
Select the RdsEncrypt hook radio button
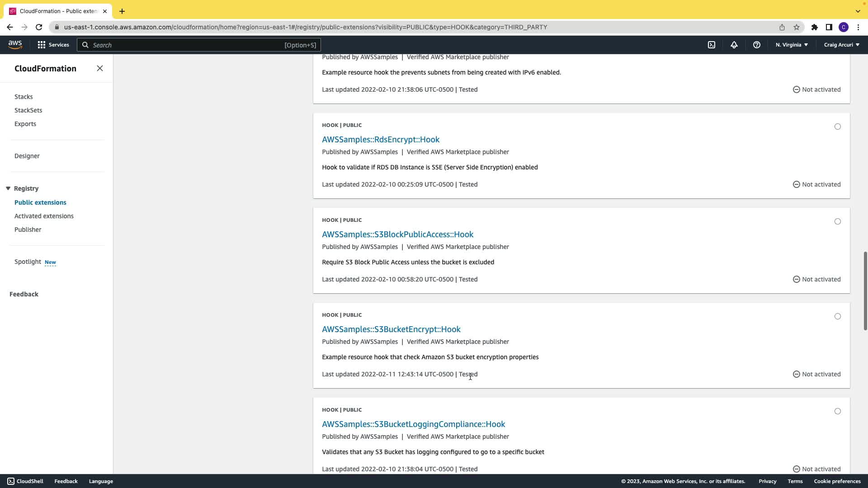point(838,127)
